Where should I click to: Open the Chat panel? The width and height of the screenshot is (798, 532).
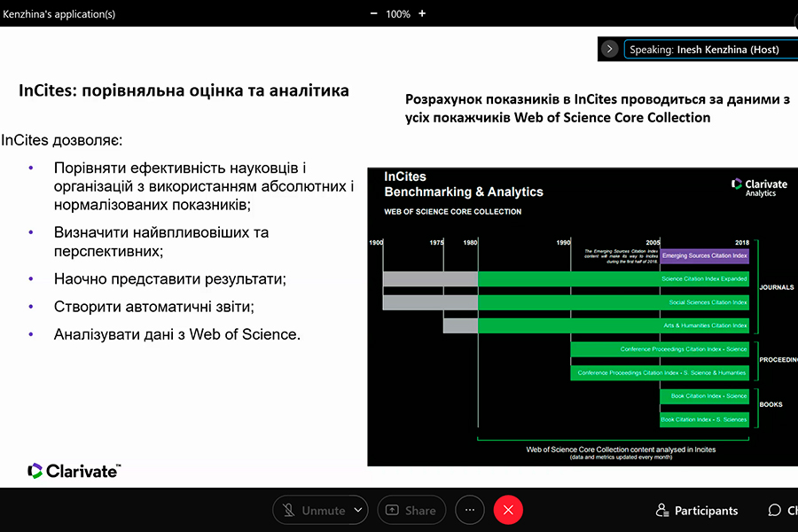pyautogui.click(x=781, y=510)
